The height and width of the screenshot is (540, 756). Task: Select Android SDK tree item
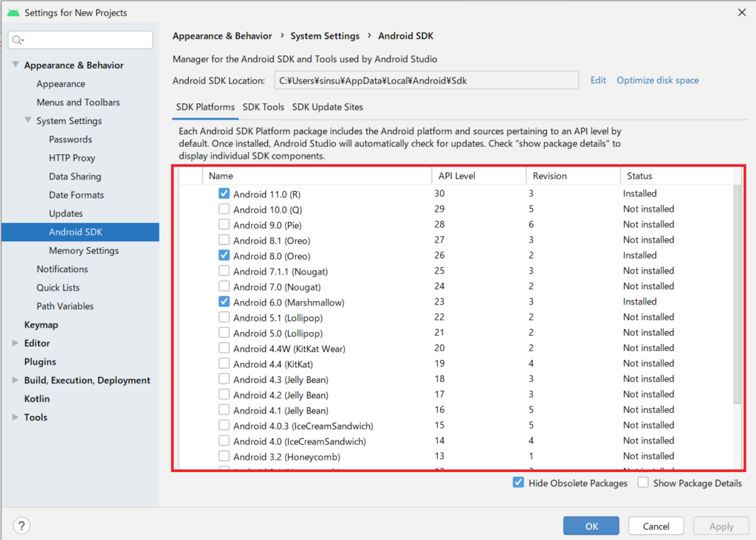click(x=80, y=232)
